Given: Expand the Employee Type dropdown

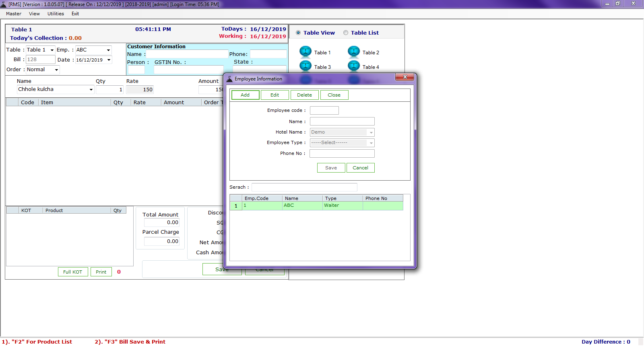Looking at the screenshot, I should 371,143.
